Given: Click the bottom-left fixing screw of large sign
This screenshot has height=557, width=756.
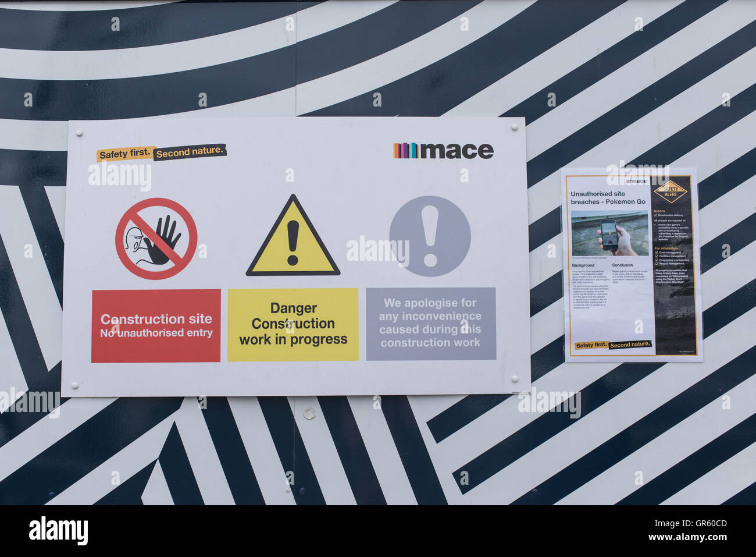Looking at the screenshot, I should (x=74, y=385).
